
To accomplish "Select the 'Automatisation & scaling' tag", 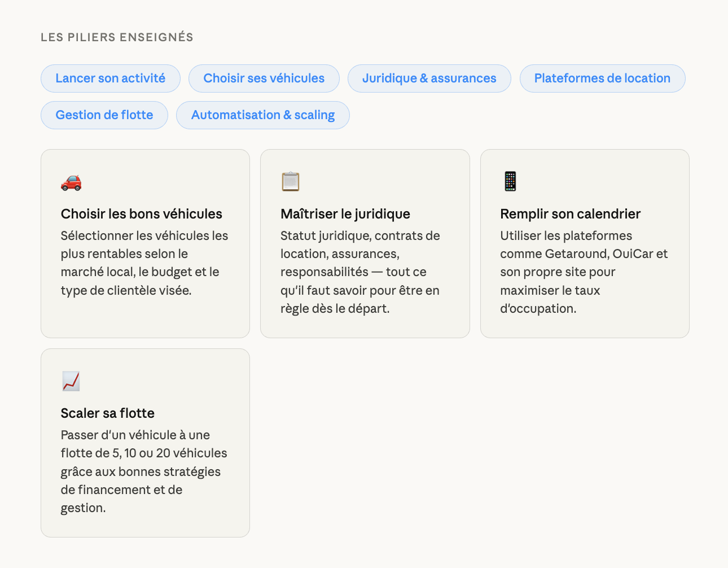I will pyautogui.click(x=263, y=115).
